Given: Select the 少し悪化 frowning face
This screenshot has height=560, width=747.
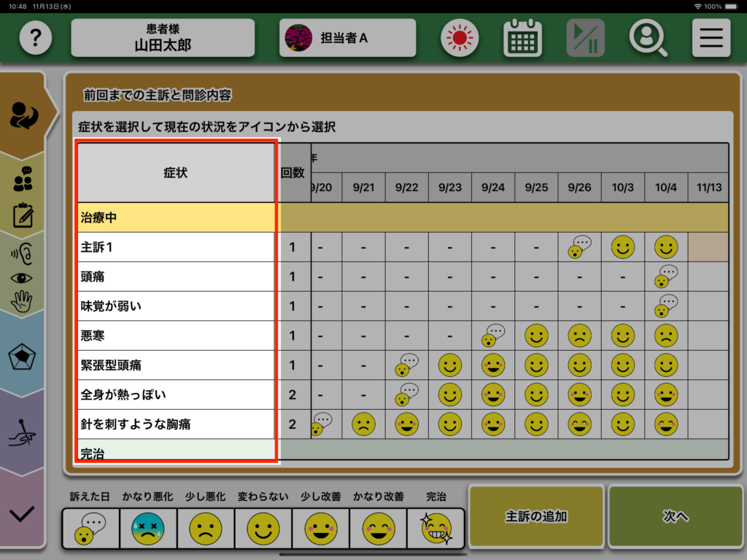Looking at the screenshot, I should click(206, 528).
